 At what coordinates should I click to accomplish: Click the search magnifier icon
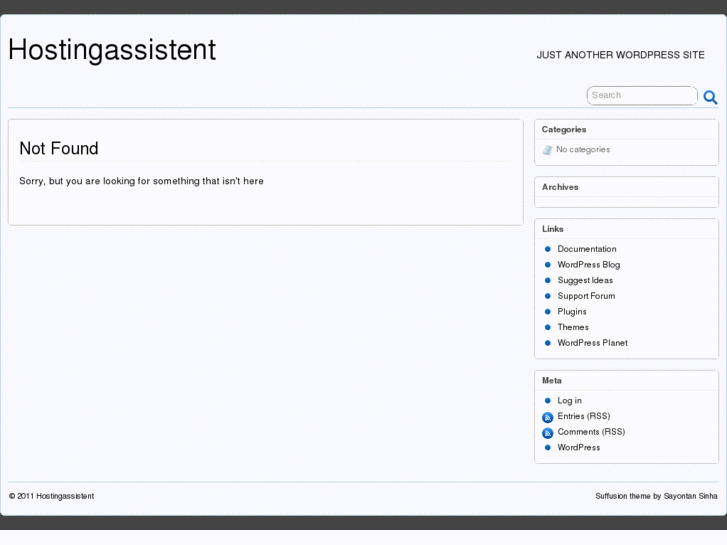point(710,97)
